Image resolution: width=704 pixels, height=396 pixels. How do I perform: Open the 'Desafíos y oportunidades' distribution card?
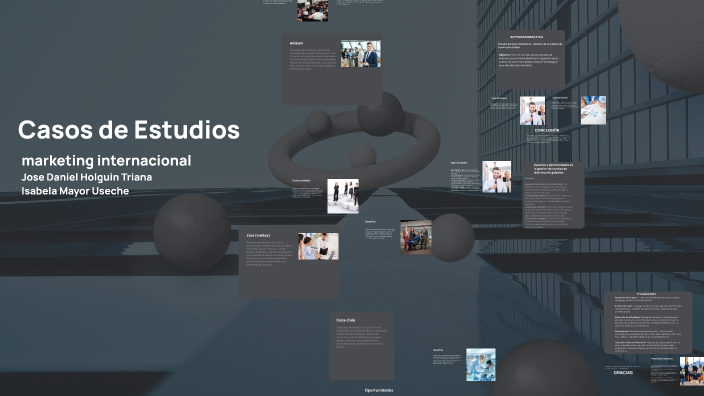(553, 195)
